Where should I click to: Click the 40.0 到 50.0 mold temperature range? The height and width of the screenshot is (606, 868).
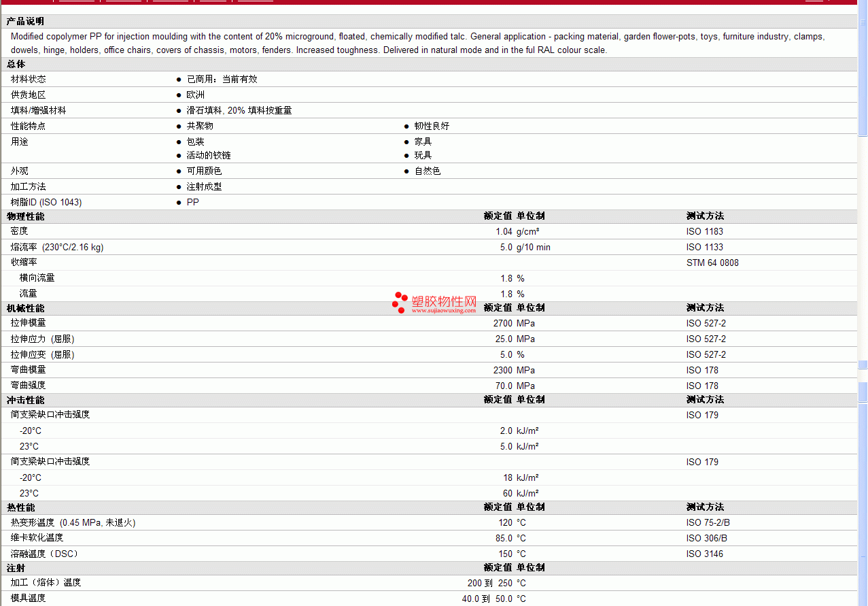(x=487, y=599)
